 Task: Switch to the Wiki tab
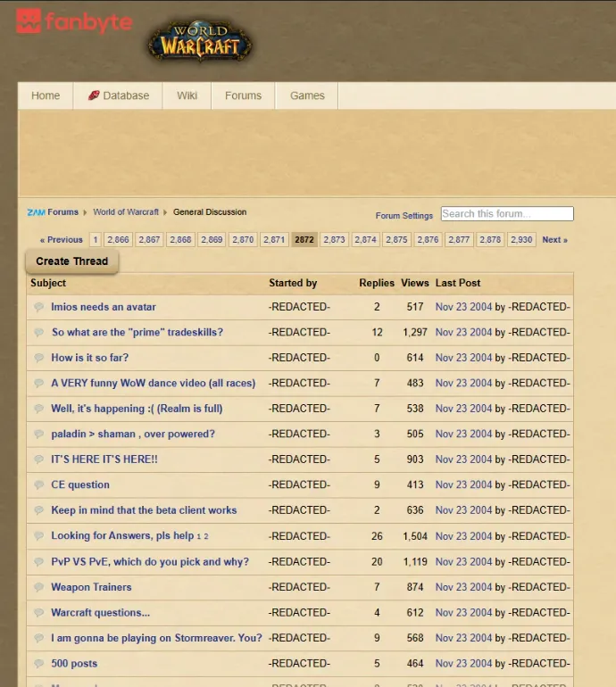point(187,95)
